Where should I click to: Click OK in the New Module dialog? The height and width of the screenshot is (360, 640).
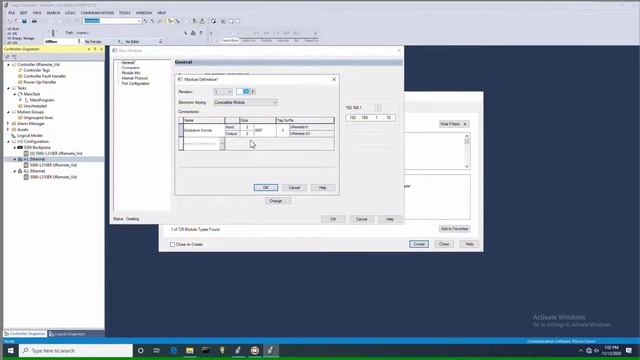point(333,219)
